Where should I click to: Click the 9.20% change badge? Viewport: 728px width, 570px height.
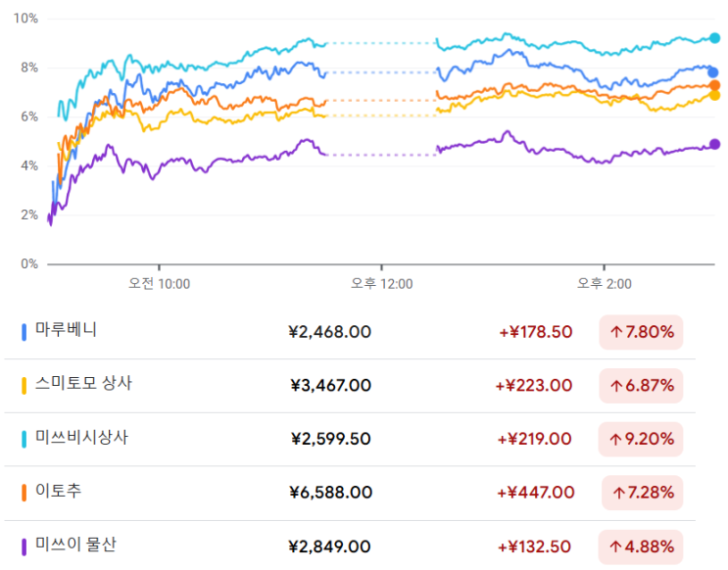click(642, 440)
